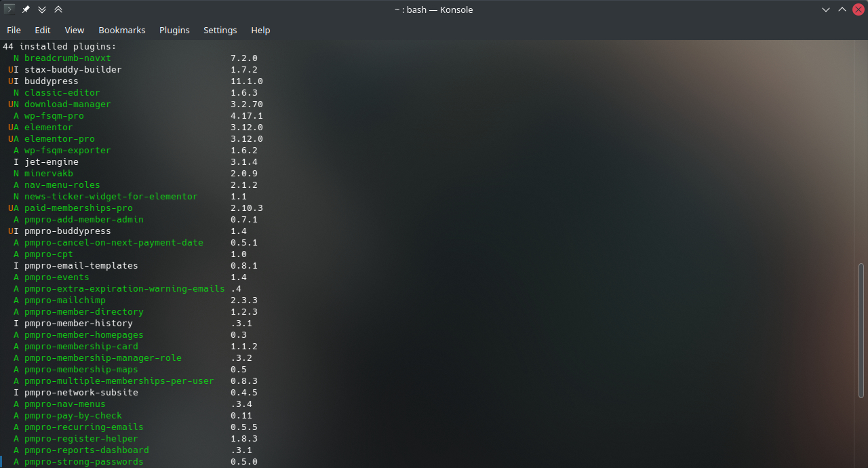Image resolution: width=868 pixels, height=468 pixels.
Task: Click on 'stax-buddy-builder' plugin name
Action: point(73,70)
